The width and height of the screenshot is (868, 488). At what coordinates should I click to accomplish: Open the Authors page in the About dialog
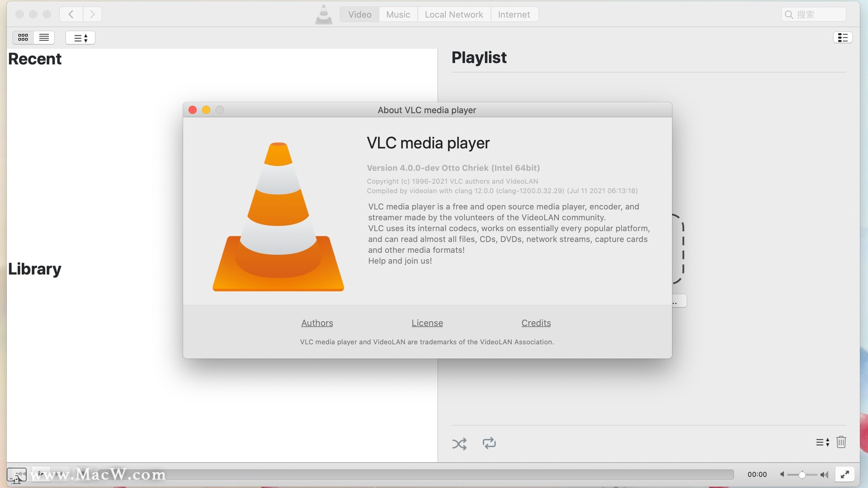(x=317, y=323)
